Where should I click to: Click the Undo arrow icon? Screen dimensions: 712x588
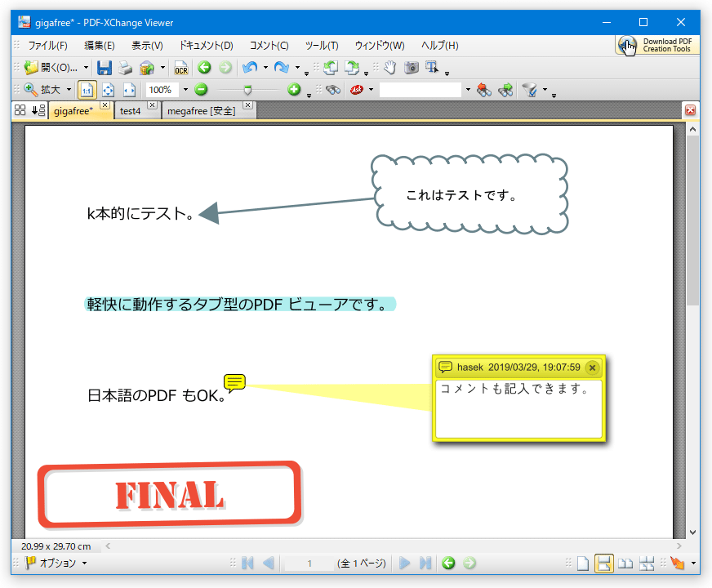(x=250, y=67)
